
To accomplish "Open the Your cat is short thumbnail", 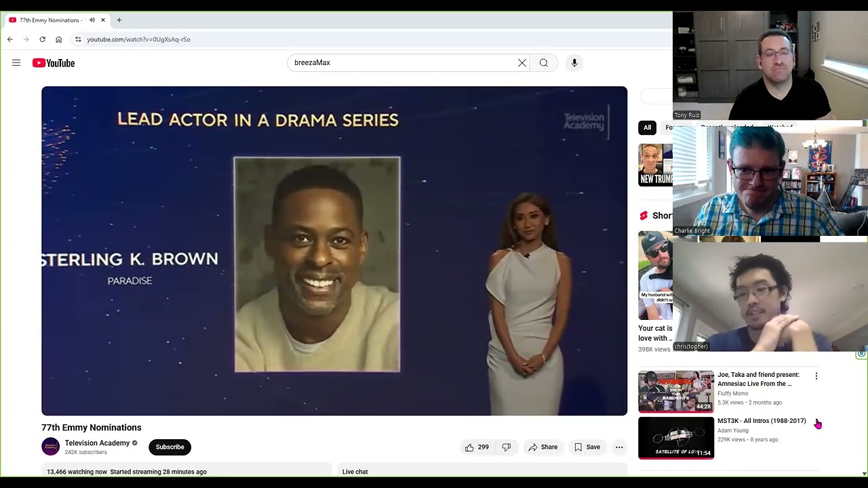I will [x=655, y=275].
